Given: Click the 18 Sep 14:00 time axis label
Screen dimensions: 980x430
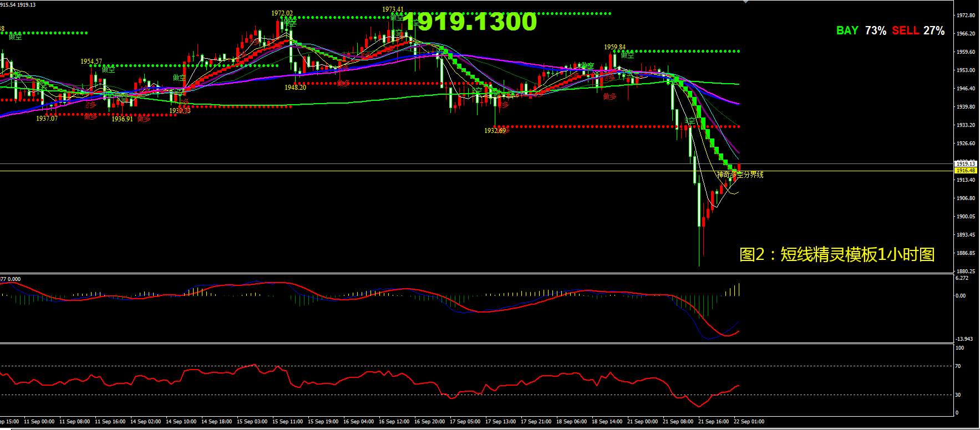Looking at the screenshot, I should [x=607, y=422].
